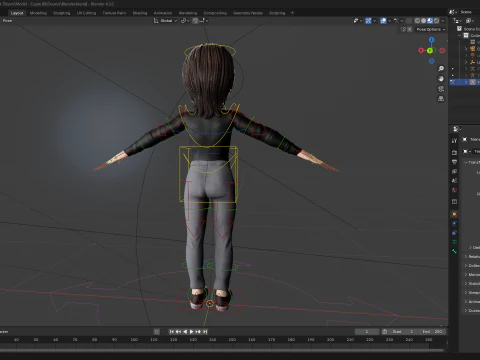480x360 pixels.
Task: Click the red X axis with label on gizmo
Action: click(421, 51)
